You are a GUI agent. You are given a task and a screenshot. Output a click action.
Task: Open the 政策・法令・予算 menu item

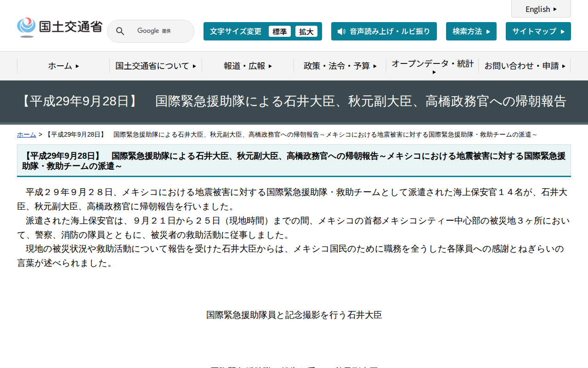pos(339,66)
